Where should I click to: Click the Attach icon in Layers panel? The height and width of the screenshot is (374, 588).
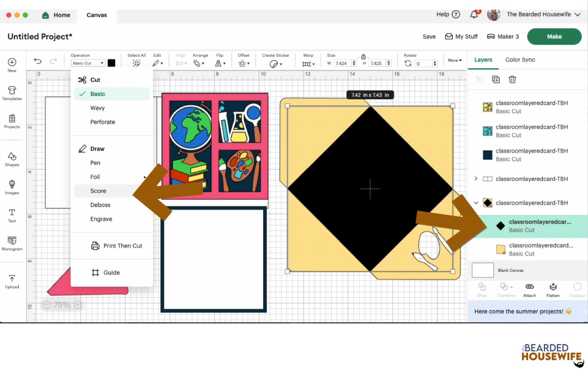530,289
